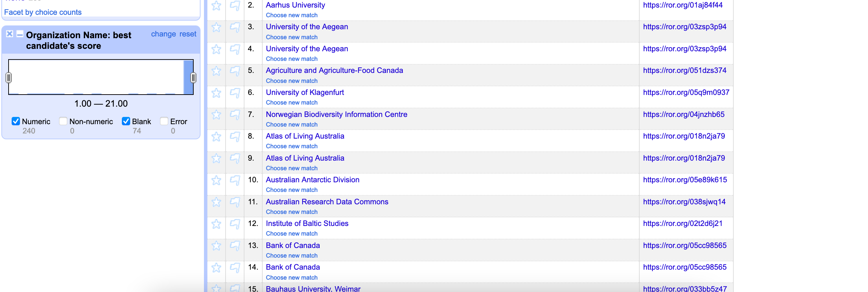Open the Norwegian Biodiversity Information Centre match
868x292 pixels.
point(336,115)
